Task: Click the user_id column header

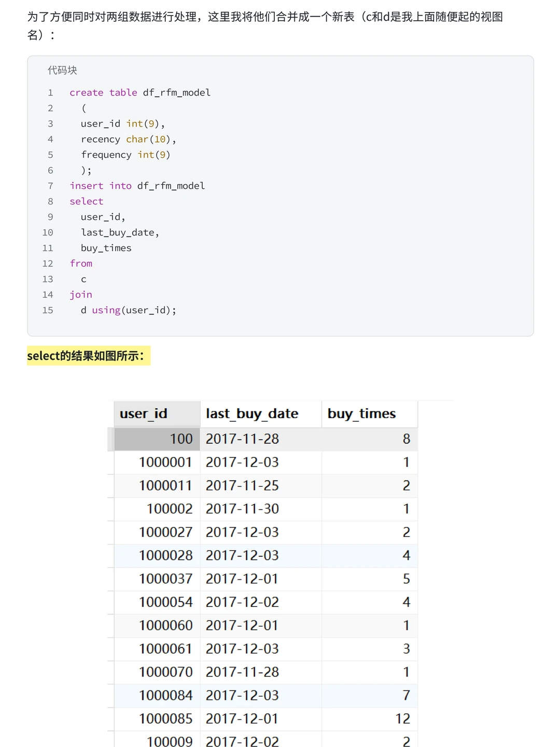Action: pyautogui.click(x=157, y=414)
